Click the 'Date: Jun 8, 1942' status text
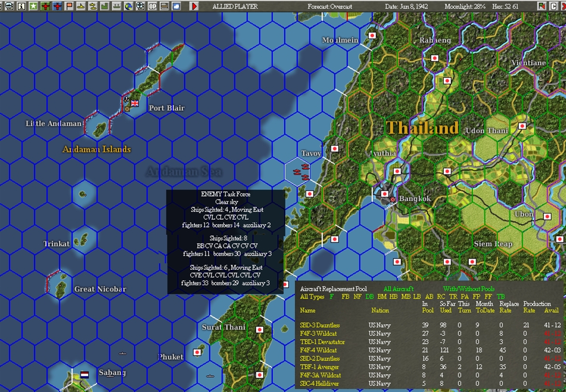Screen dimensions: 566x392 406,7
